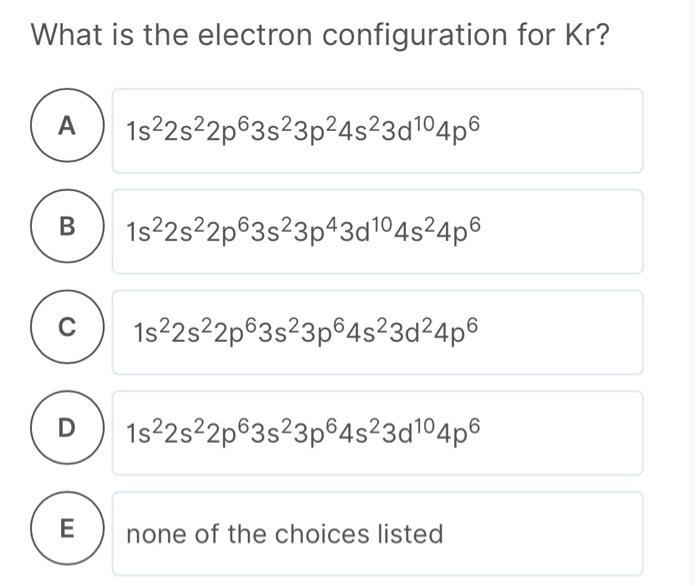Viewport: 700px width, 586px height.
Task: Select radio button A
Action: [67, 127]
